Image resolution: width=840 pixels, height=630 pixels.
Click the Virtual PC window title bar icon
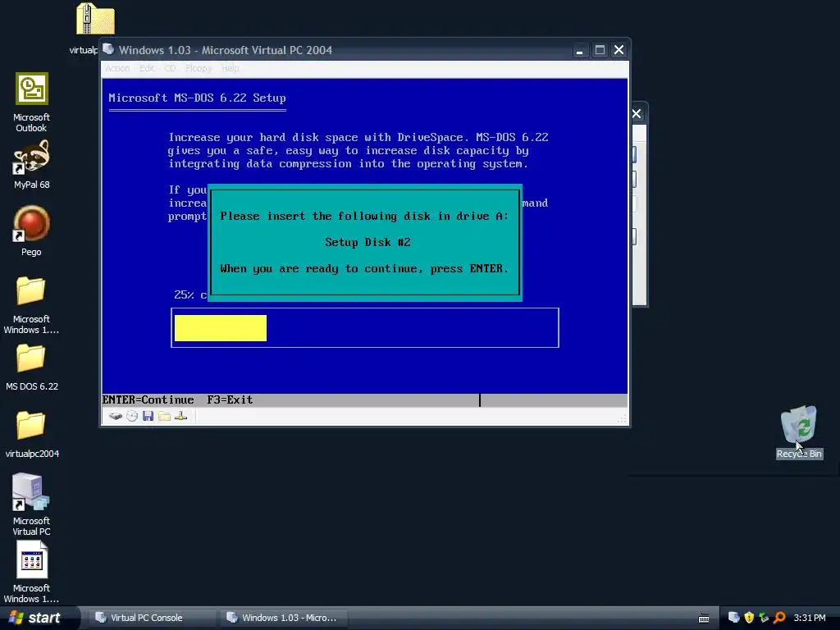pos(108,49)
